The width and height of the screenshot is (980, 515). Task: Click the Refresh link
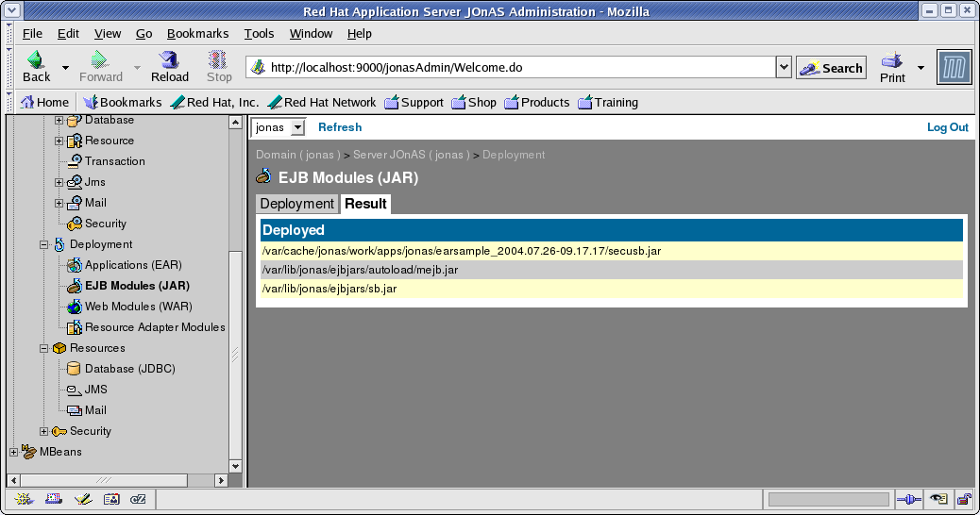[339, 127]
